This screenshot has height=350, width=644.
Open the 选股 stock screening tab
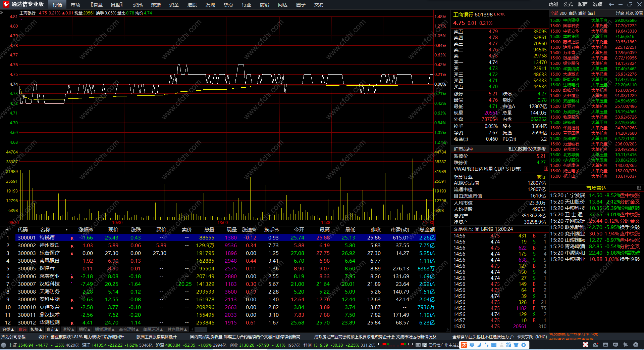[x=192, y=5]
